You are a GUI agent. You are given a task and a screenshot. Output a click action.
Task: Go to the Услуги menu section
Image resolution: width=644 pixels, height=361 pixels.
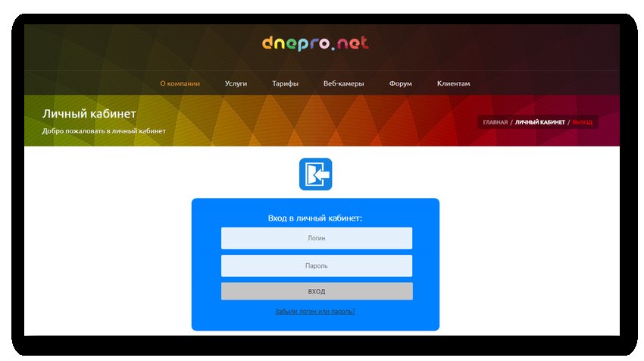click(236, 83)
